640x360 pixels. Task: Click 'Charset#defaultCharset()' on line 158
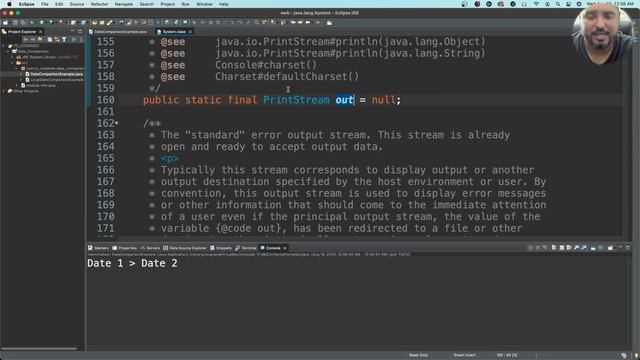pos(287,77)
